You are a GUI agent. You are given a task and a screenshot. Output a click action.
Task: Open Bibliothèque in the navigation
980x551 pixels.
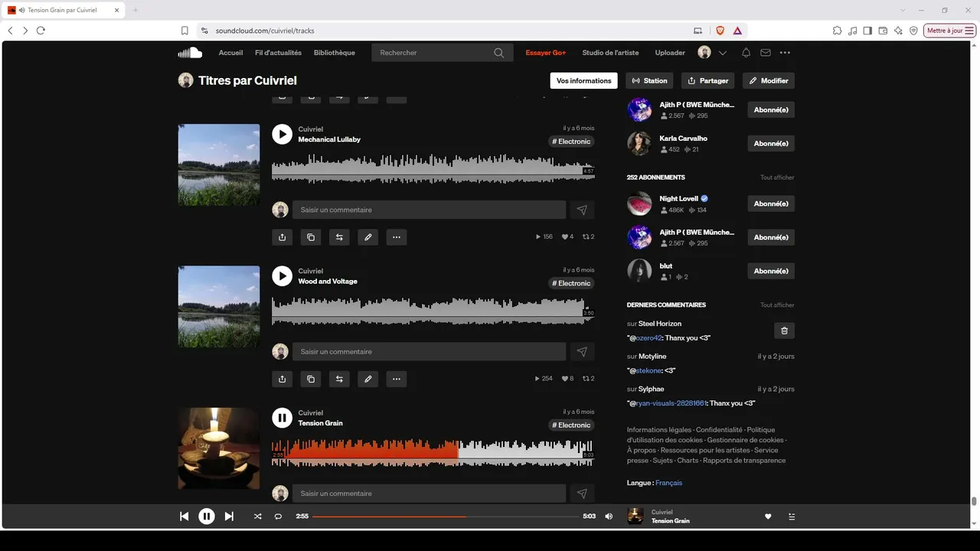pyautogui.click(x=335, y=53)
